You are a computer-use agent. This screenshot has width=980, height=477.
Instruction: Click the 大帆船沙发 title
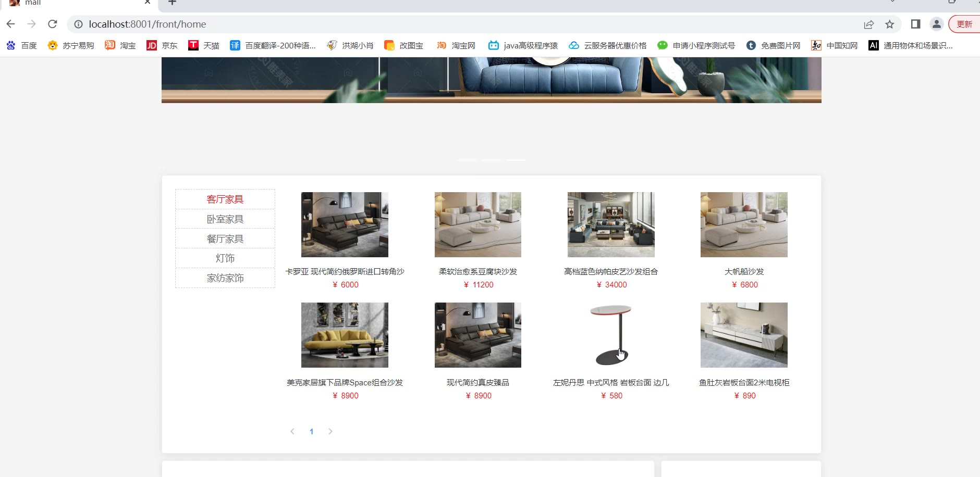pos(744,272)
